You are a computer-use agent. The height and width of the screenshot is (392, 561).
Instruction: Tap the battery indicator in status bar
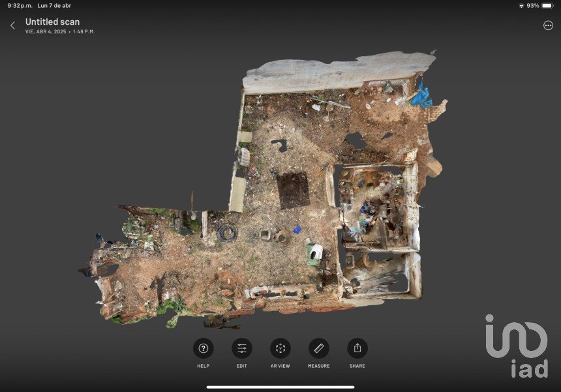(548, 6)
